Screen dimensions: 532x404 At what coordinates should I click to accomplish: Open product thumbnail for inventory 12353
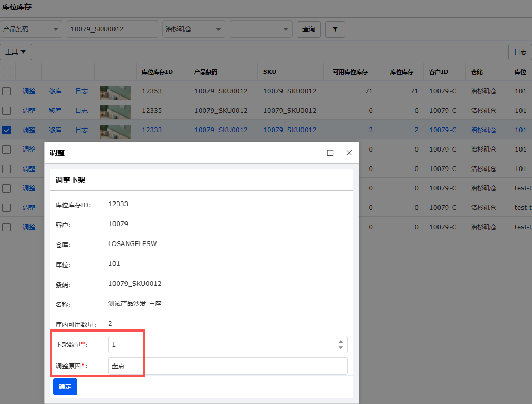(116, 91)
